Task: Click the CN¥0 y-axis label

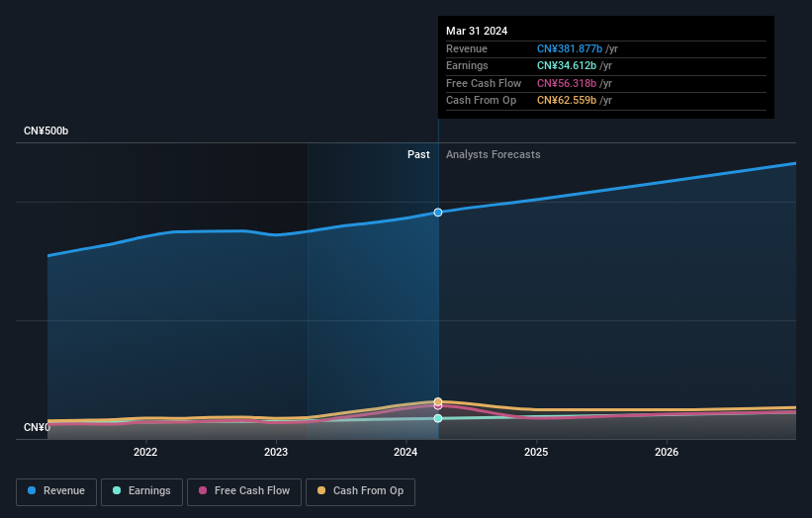Action: pyautogui.click(x=37, y=427)
